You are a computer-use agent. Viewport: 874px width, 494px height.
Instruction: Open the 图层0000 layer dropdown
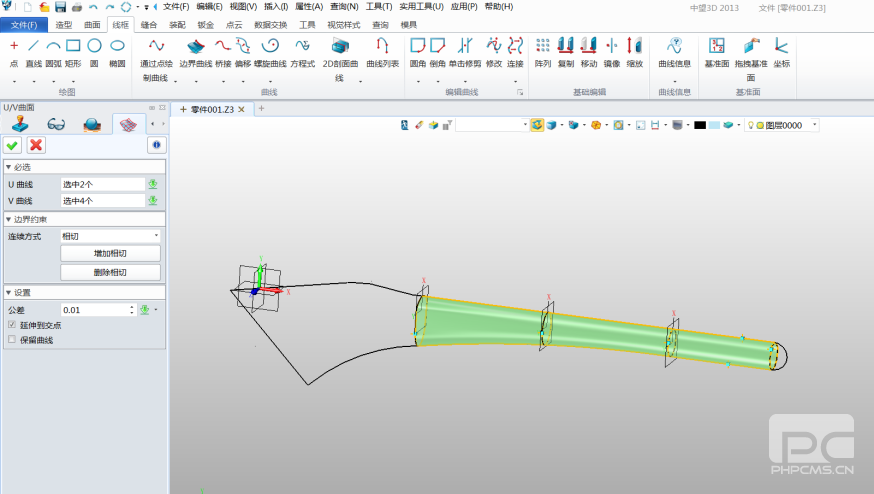[x=814, y=125]
